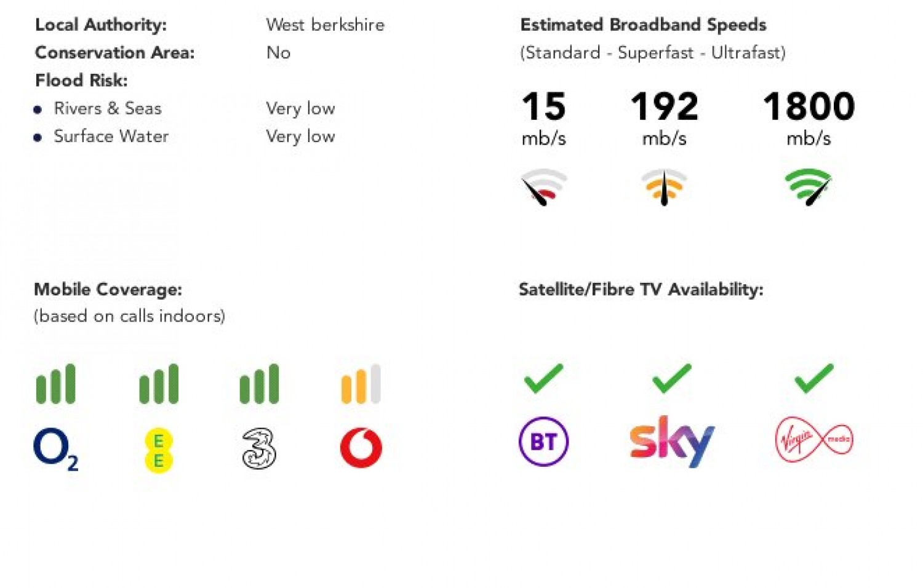Click the Sky provider logo
923x588 pixels.
pos(671,441)
